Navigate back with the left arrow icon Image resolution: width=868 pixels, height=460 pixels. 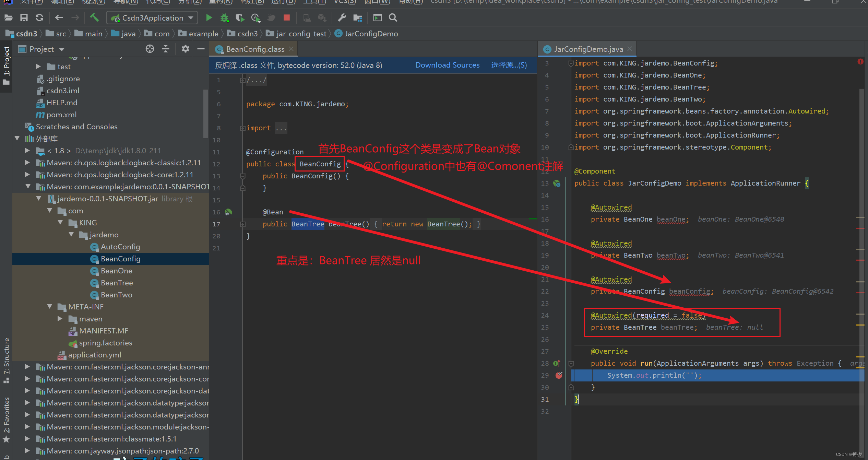(x=59, y=18)
